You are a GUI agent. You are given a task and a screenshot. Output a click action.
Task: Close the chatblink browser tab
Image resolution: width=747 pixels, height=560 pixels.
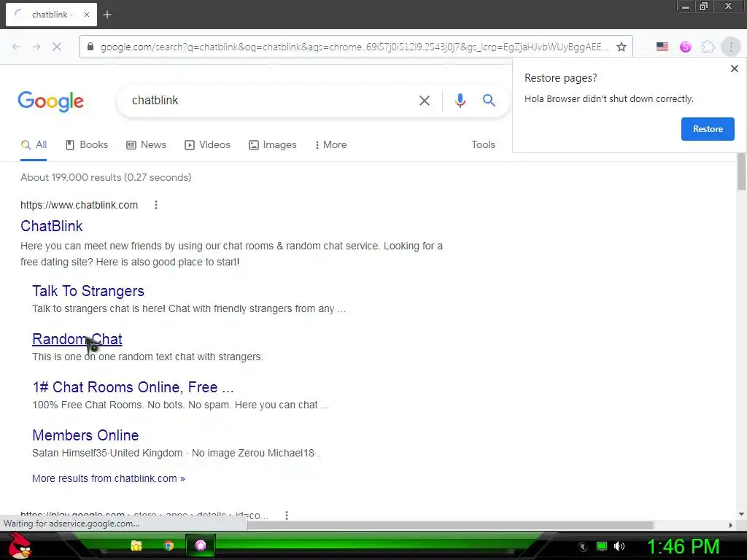coord(87,15)
